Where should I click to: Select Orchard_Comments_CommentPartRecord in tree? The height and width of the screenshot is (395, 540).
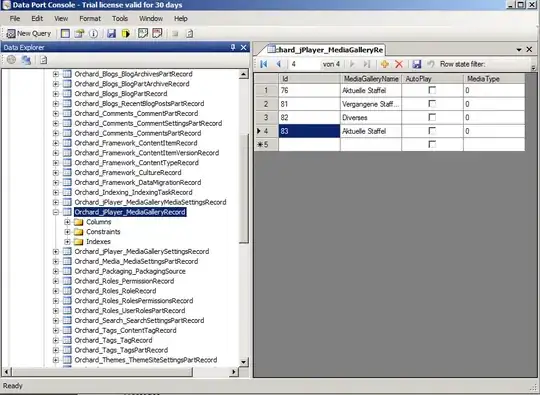(x=136, y=114)
